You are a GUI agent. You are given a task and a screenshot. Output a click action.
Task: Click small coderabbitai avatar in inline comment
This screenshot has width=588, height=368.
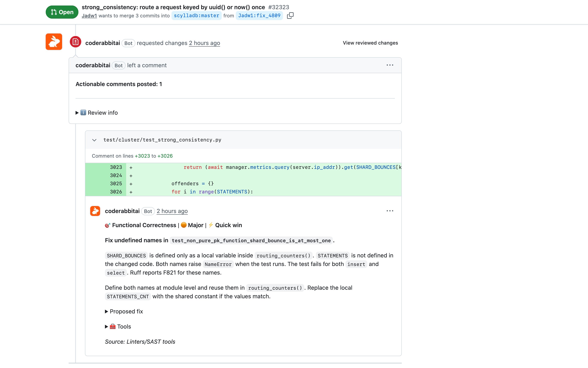point(95,211)
